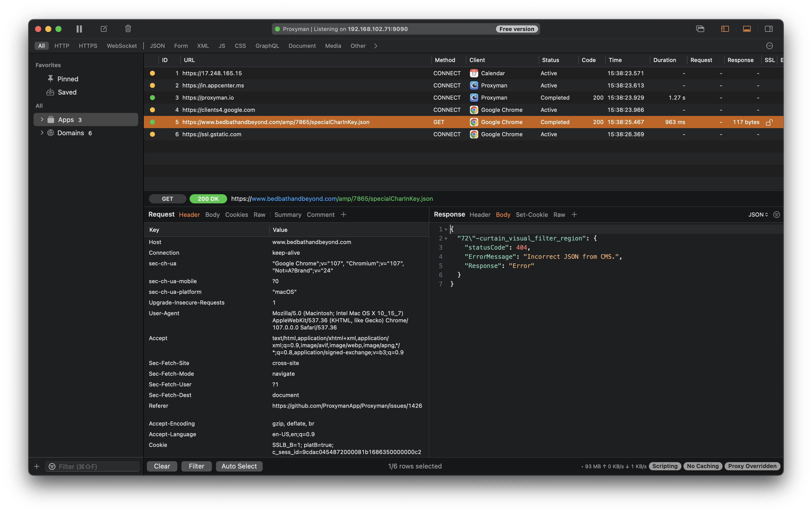
Task: Filter traffic by the WebSocket tab
Action: (x=122, y=46)
